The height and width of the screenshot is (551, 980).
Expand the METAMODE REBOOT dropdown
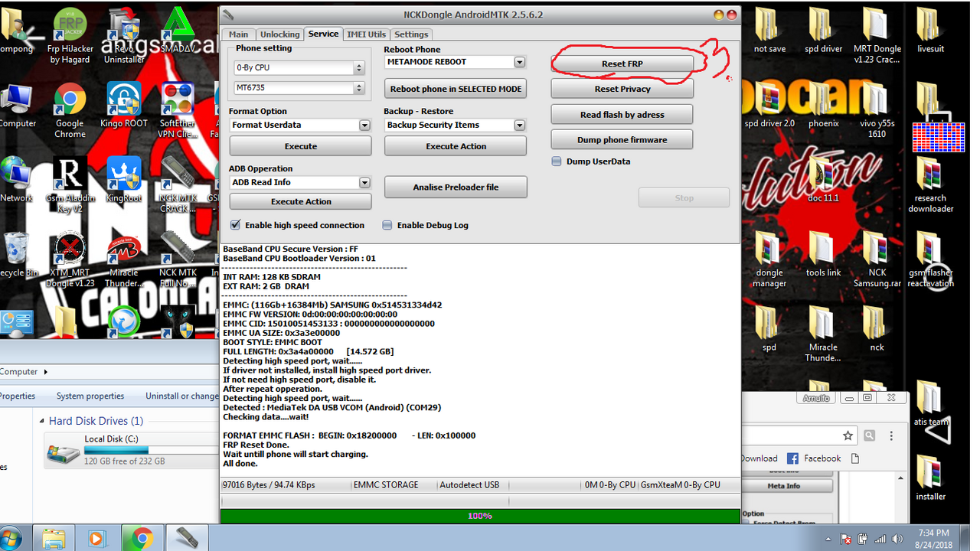(520, 62)
